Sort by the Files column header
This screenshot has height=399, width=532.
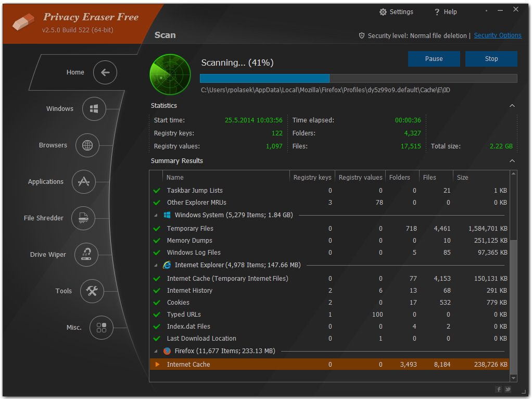436,177
